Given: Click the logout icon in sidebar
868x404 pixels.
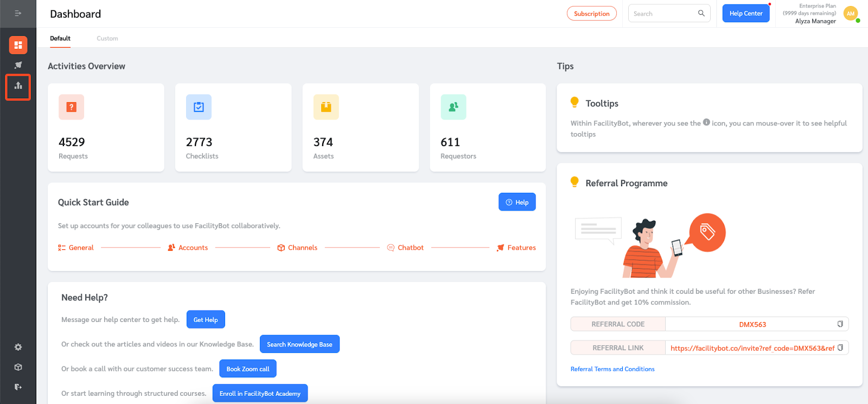Looking at the screenshot, I should [18, 387].
